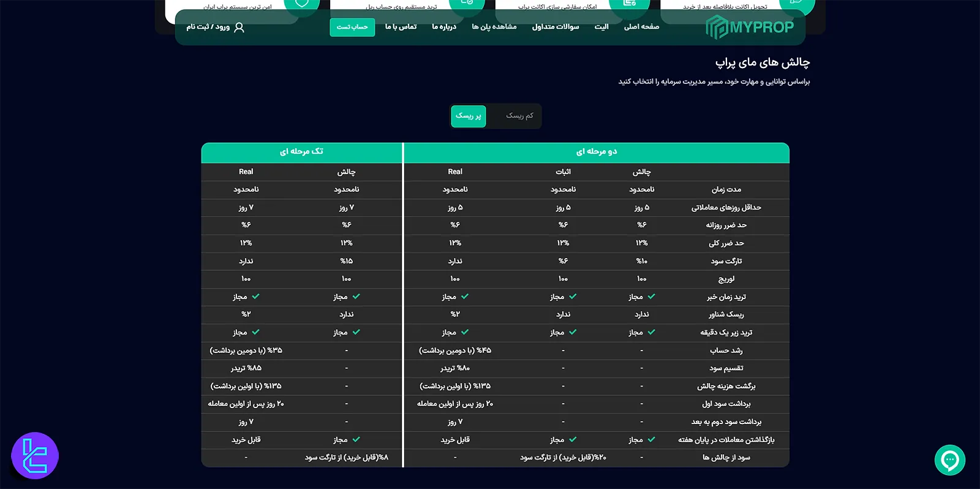Click the ریسک شناور row label

(x=726, y=314)
